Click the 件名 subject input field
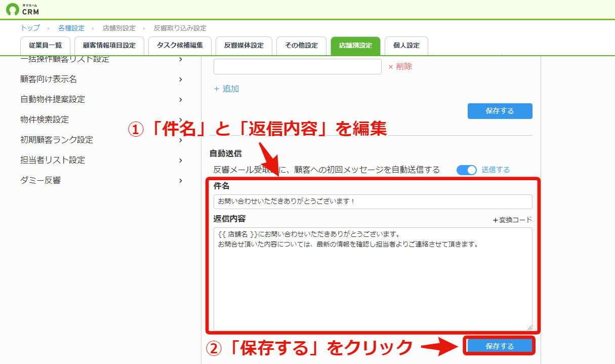Image resolution: width=615 pixels, height=364 pixels. [373, 201]
